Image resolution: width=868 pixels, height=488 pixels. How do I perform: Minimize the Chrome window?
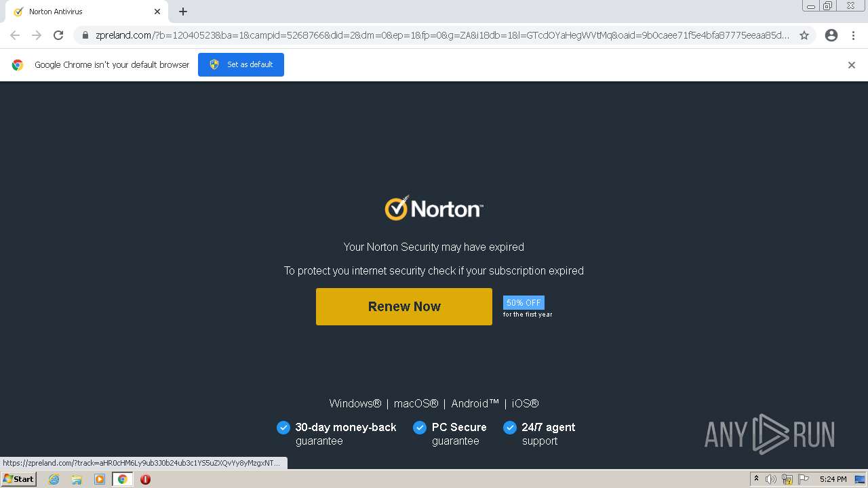(811, 6)
